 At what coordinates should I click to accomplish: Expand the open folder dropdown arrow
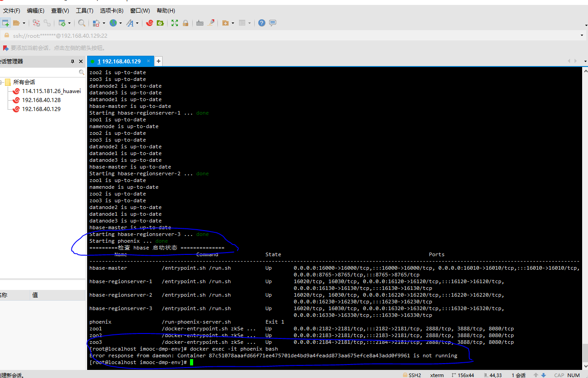23,23
